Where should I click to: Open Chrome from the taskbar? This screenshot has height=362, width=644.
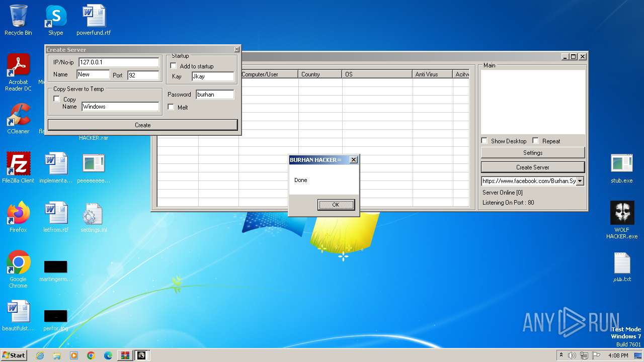click(x=91, y=355)
